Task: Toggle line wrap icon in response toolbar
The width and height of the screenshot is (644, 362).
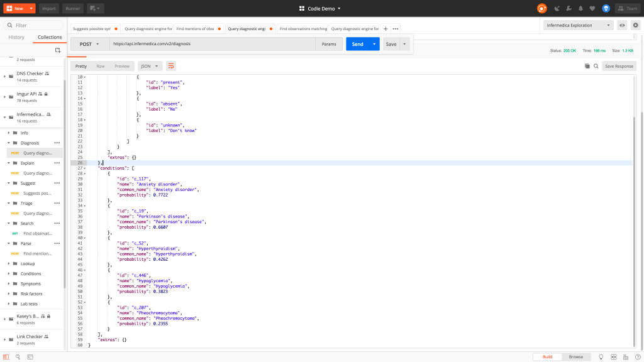Action: click(x=171, y=66)
